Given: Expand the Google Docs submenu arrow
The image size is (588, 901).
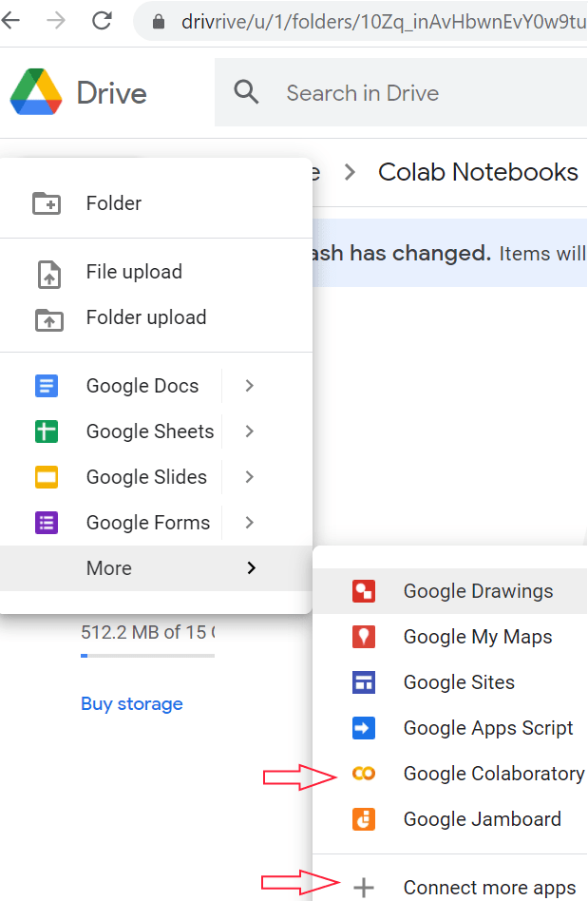Looking at the screenshot, I should [249, 386].
